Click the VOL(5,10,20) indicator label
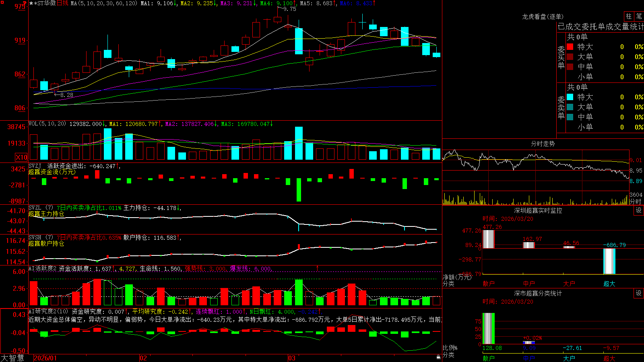 pos(47,124)
